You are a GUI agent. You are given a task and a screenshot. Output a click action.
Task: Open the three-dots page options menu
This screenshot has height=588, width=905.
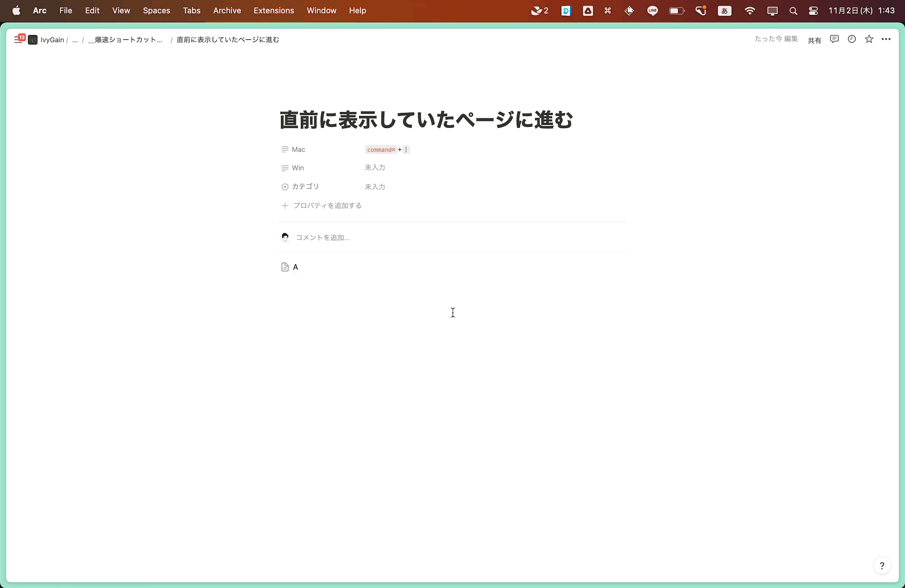886,39
